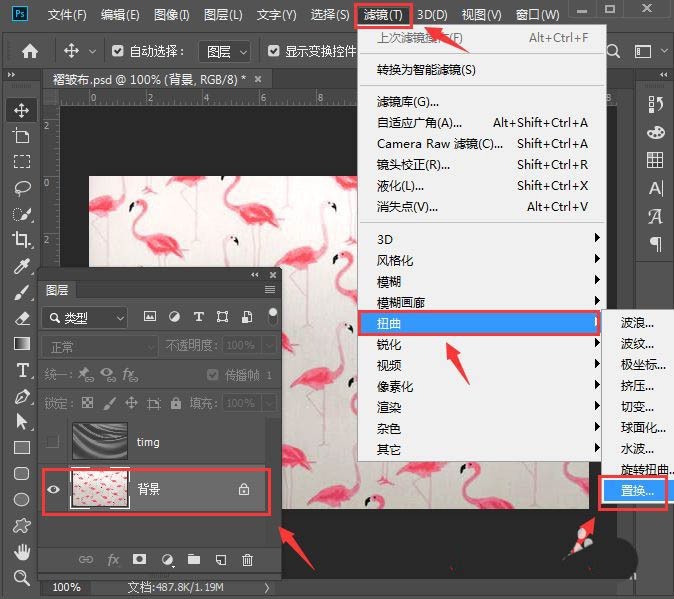This screenshot has width=674, height=599.
Task: Select the Horizontal Type tool
Action: (x=21, y=370)
